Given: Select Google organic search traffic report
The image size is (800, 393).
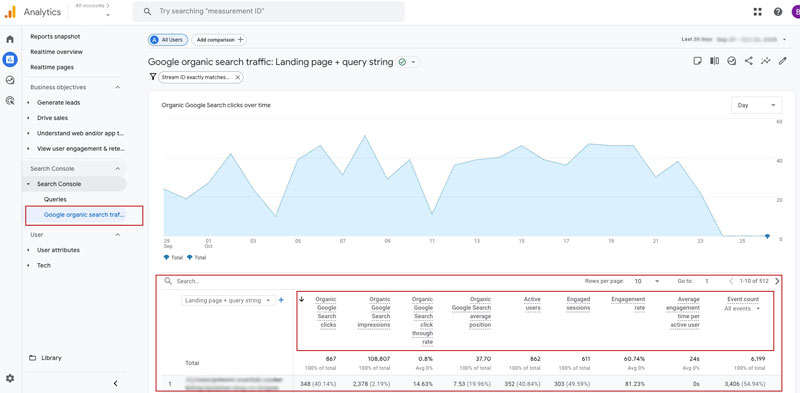Looking at the screenshot, I should [84, 215].
